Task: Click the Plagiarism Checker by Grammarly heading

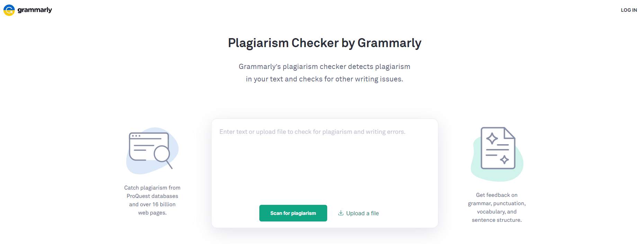Action: click(324, 43)
